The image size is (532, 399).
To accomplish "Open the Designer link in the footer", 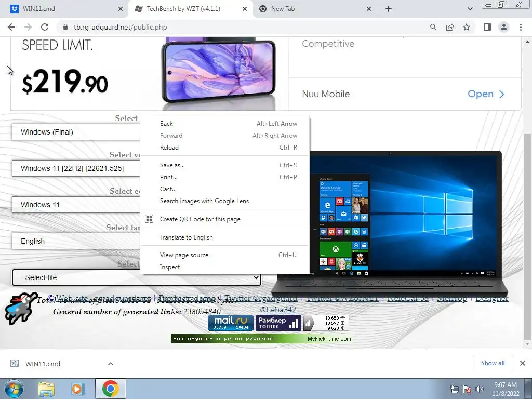I will click(491, 298).
